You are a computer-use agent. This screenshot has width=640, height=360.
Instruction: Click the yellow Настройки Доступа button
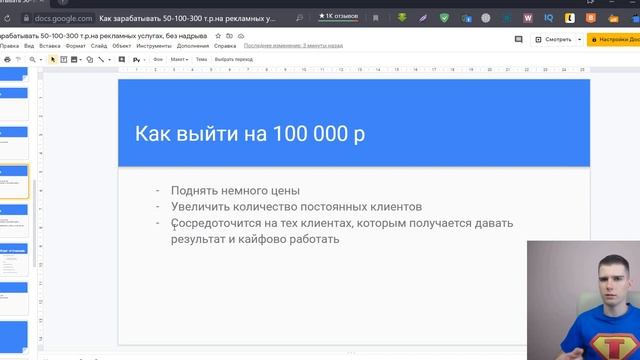pyautogui.click(x=613, y=40)
